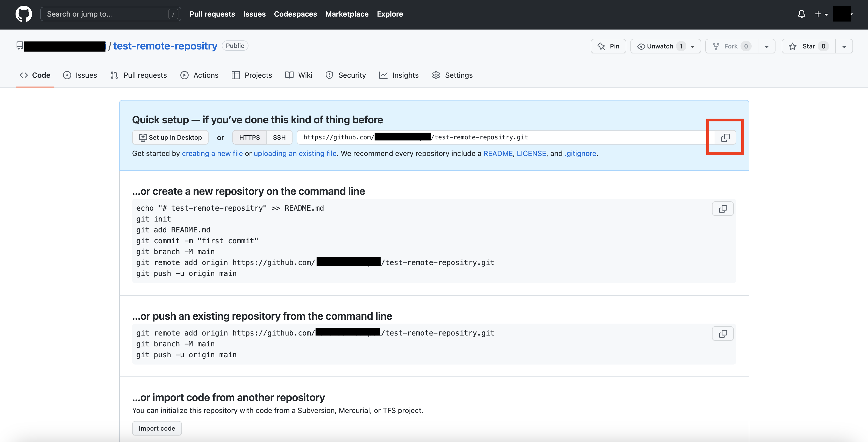Viewport: 868px width, 442px height.
Task: Open the notifications bell
Action: pyautogui.click(x=801, y=14)
